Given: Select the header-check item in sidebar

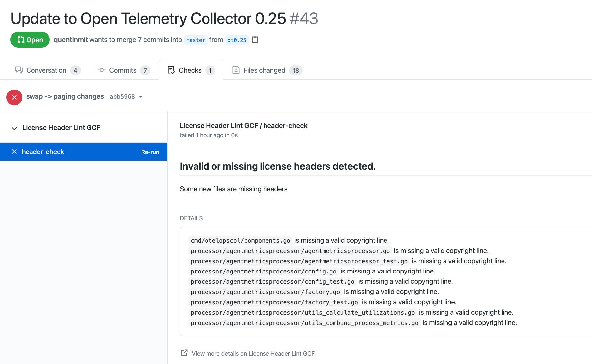Looking at the screenshot, I should (x=43, y=152).
